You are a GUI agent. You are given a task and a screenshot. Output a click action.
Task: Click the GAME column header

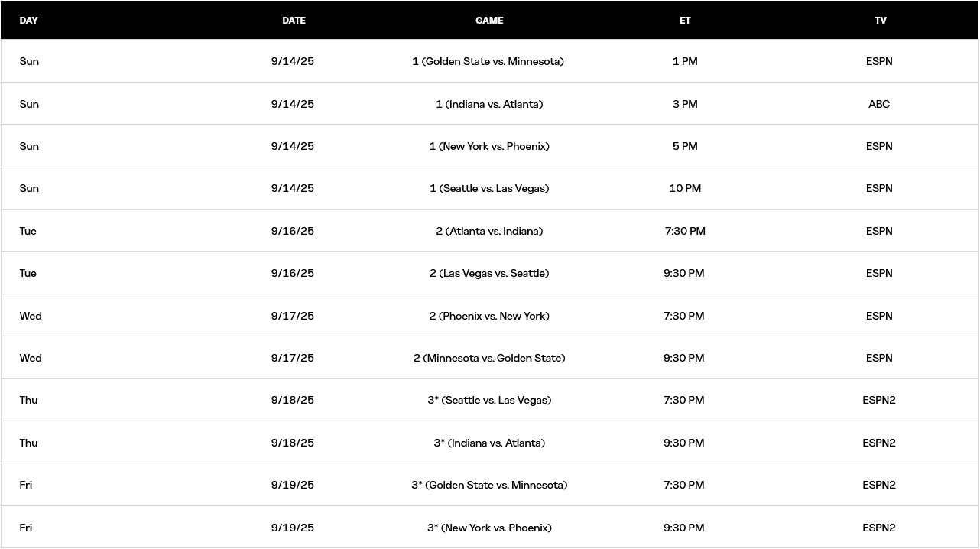point(489,21)
